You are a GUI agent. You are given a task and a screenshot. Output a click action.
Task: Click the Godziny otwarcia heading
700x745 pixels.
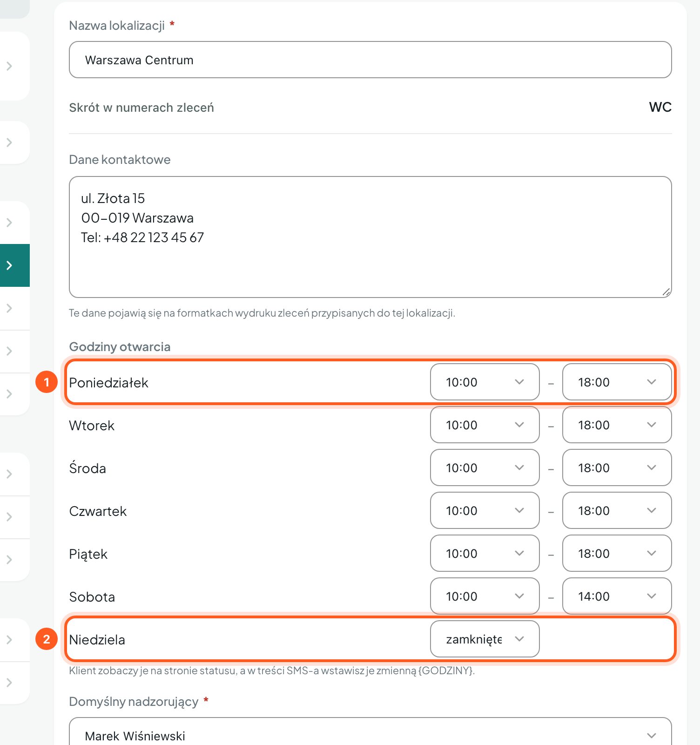point(120,347)
